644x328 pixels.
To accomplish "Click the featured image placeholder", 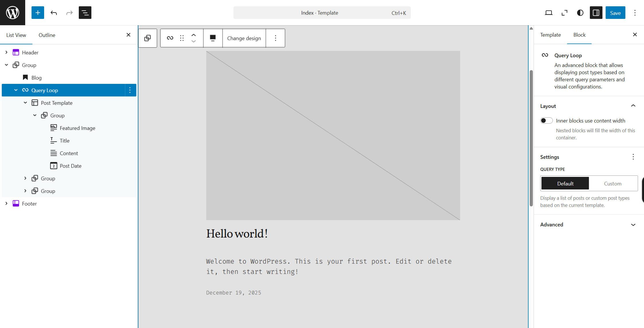I will tap(333, 135).
